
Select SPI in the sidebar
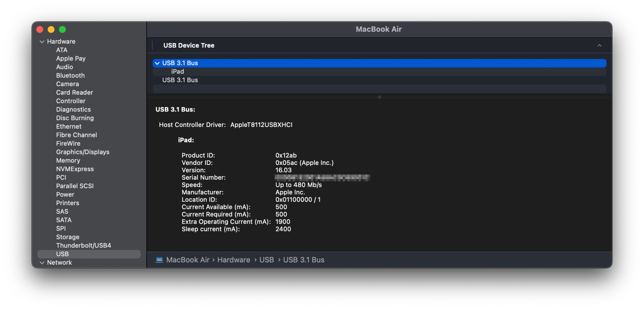61,229
